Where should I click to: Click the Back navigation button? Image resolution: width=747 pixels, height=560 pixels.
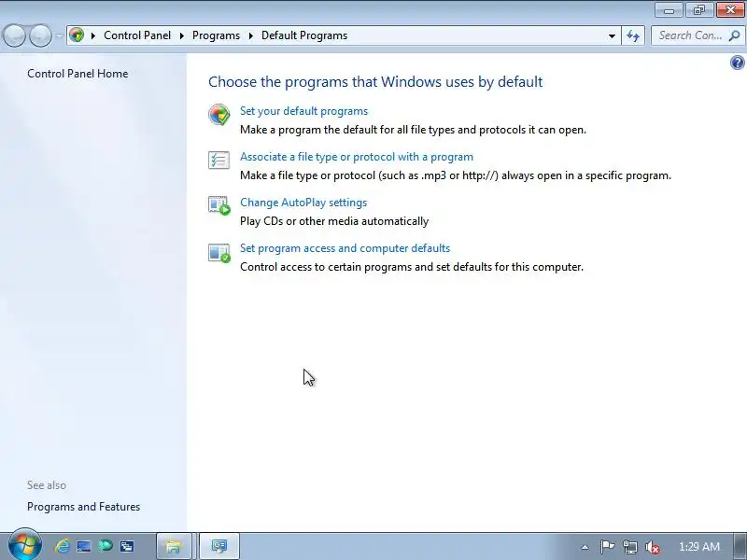(14, 35)
